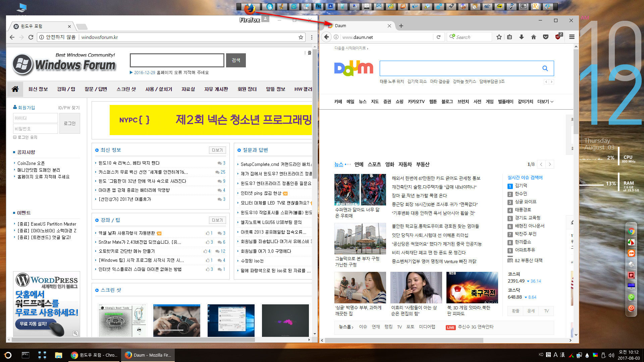The image size is (644, 362).
Task: Click the 환율 tab under stock info
Action: (516, 311)
